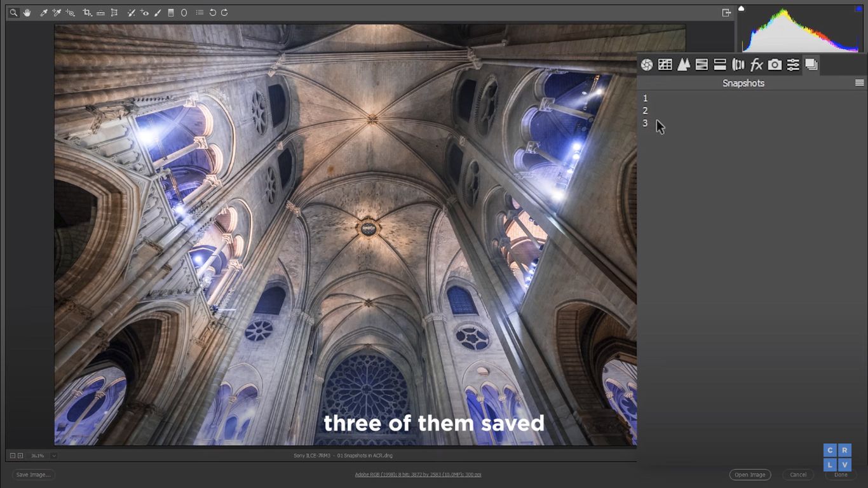
Task: Open the Presets panel
Action: 792,64
